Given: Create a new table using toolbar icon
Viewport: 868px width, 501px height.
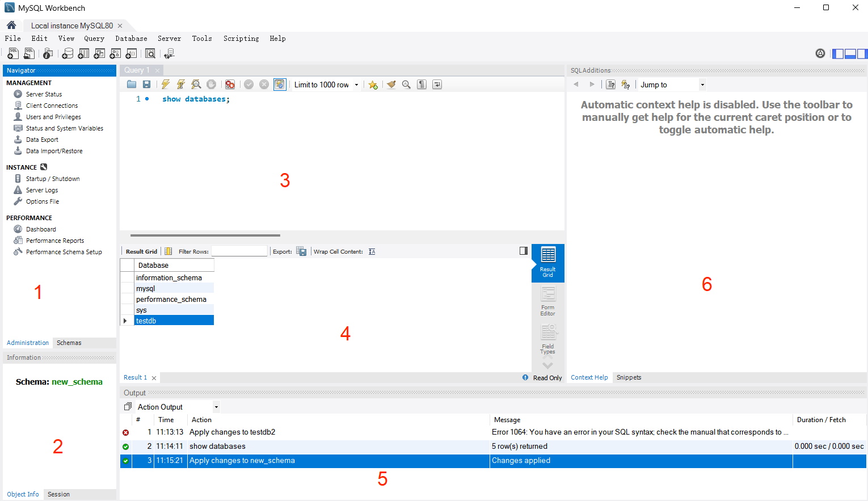Looking at the screenshot, I should coord(83,53).
